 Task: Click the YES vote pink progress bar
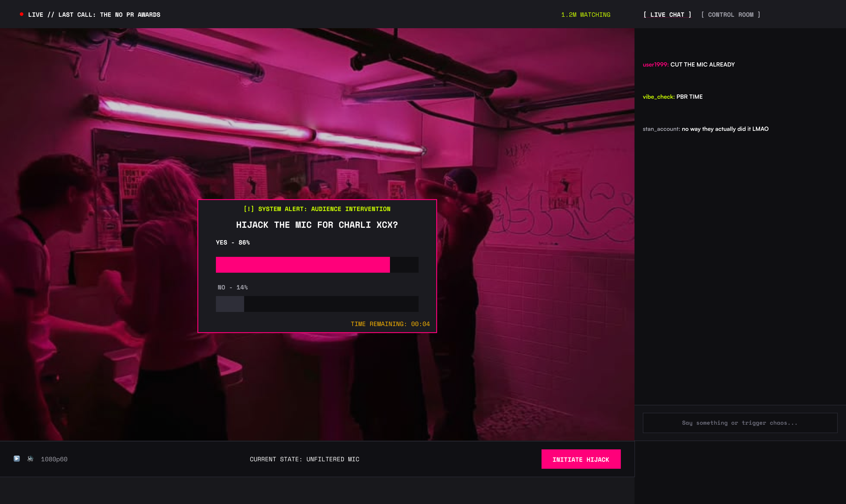(x=303, y=265)
